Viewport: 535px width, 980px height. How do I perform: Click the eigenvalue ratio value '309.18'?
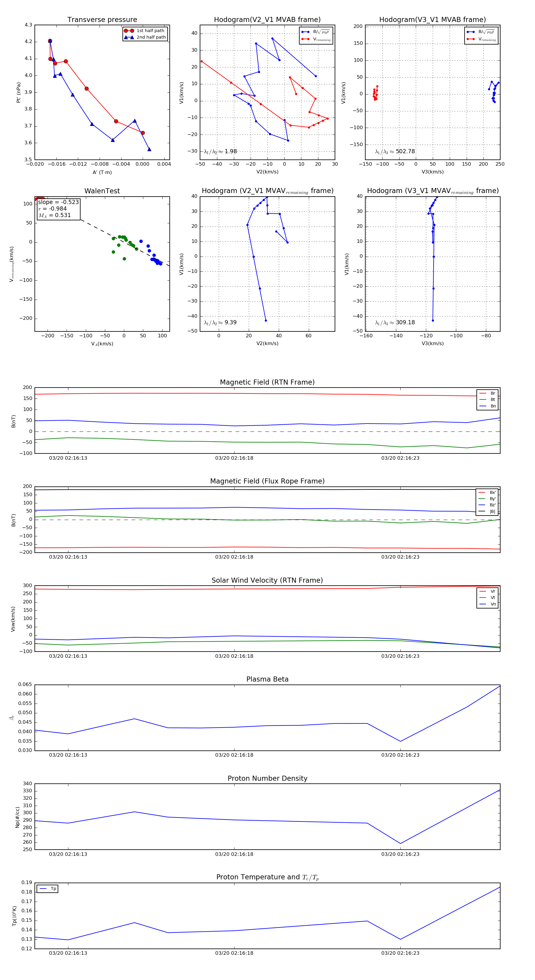click(405, 323)
